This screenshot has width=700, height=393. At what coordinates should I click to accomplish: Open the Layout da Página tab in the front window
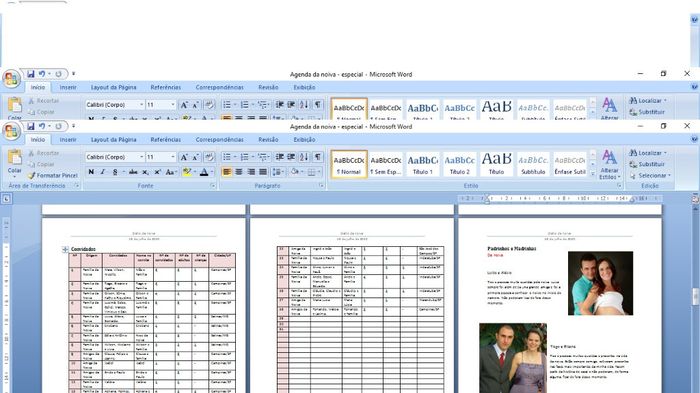click(113, 139)
